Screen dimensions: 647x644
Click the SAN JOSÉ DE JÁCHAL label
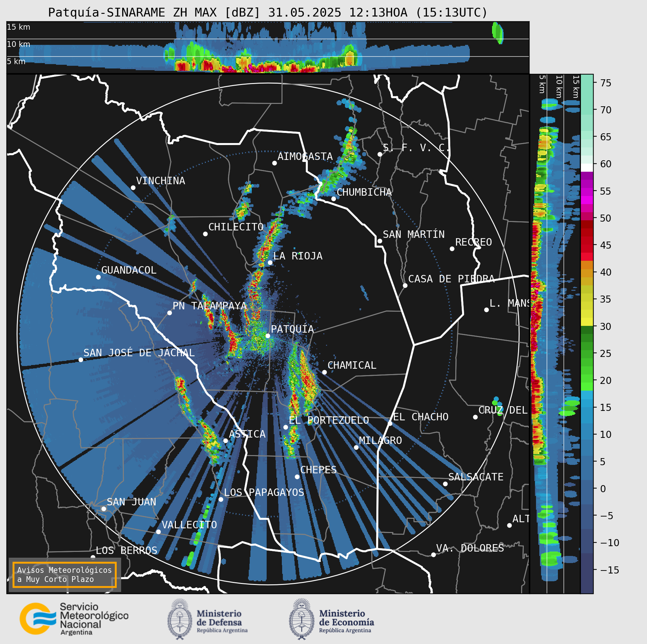(139, 353)
